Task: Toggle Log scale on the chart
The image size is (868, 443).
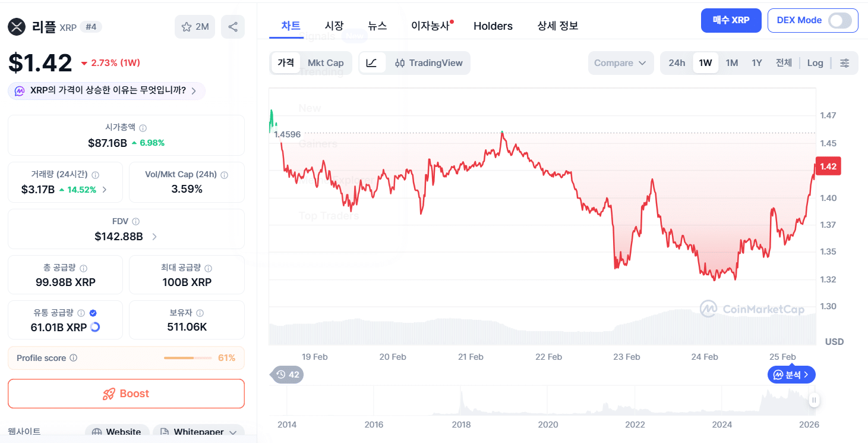Action: pyautogui.click(x=815, y=63)
